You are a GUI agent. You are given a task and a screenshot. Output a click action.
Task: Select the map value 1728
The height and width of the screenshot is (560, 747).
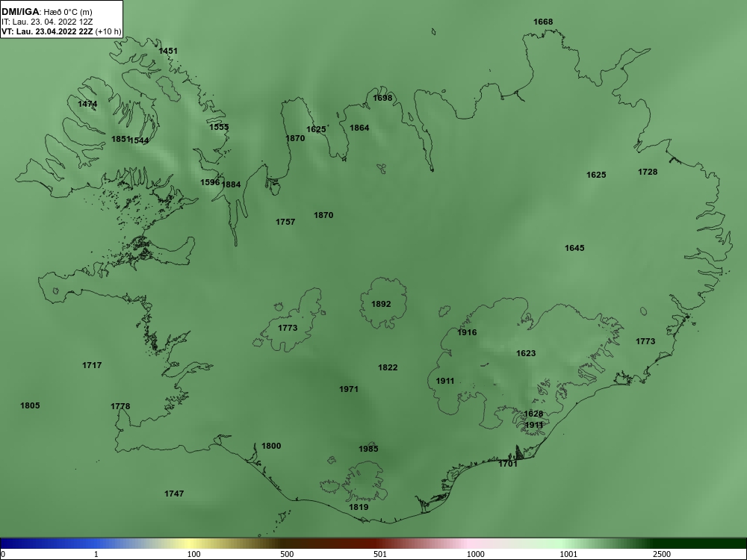click(x=648, y=172)
